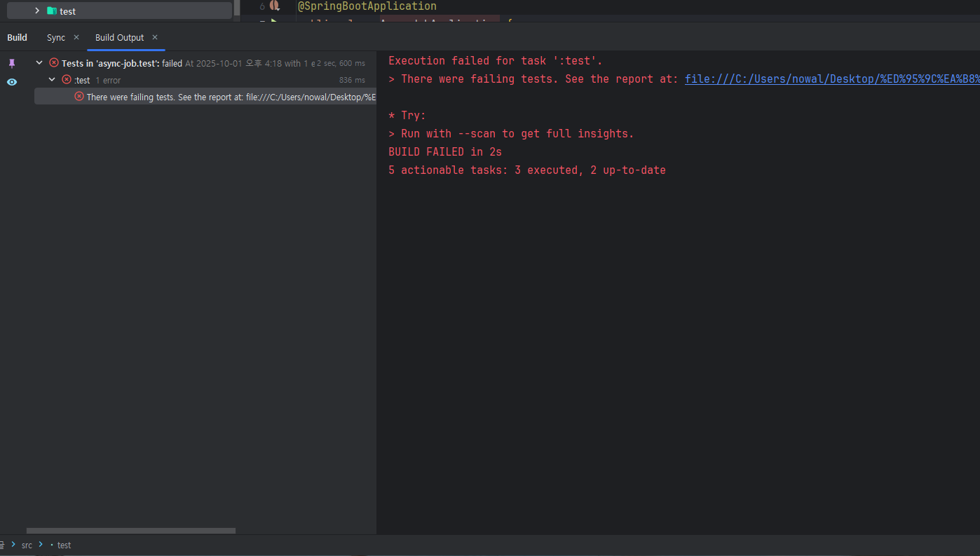This screenshot has height=556, width=980.
Task: Collapse the :test task node
Action: point(52,80)
